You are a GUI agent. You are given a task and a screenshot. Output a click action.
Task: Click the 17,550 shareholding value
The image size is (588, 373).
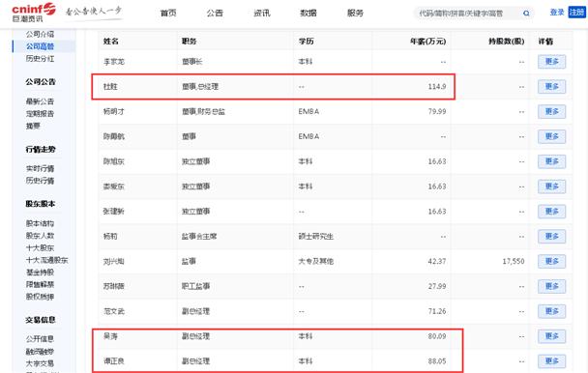(514, 261)
